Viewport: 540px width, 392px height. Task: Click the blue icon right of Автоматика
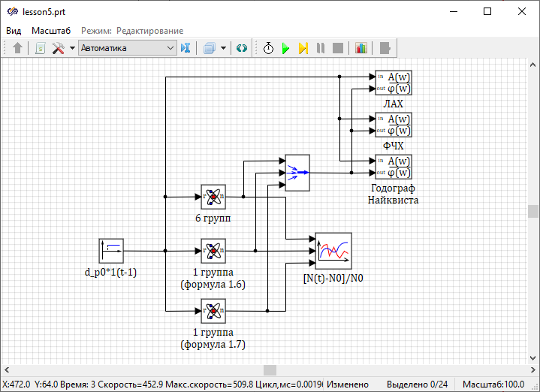[x=186, y=48]
